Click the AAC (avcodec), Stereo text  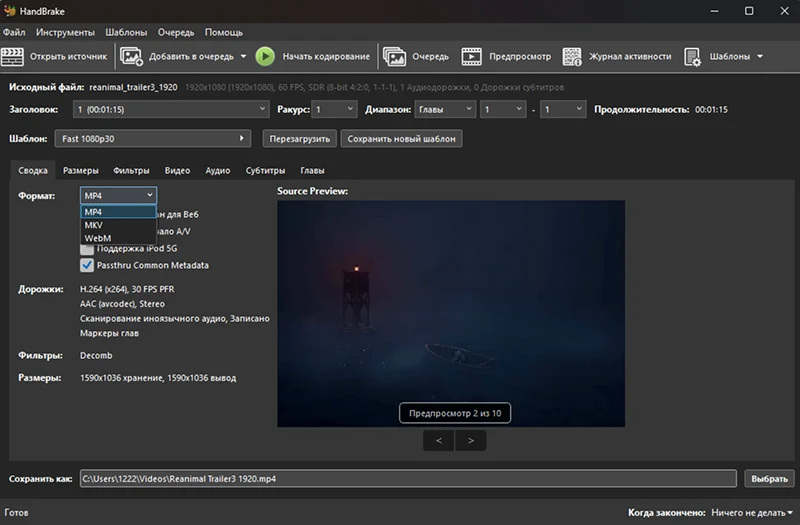tap(122, 304)
